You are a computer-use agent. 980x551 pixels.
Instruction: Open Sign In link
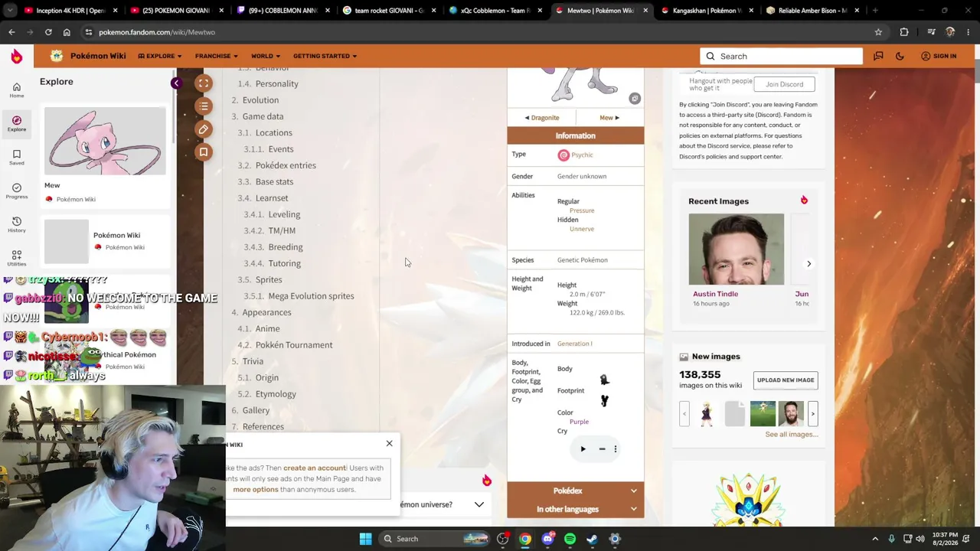[x=939, y=56]
